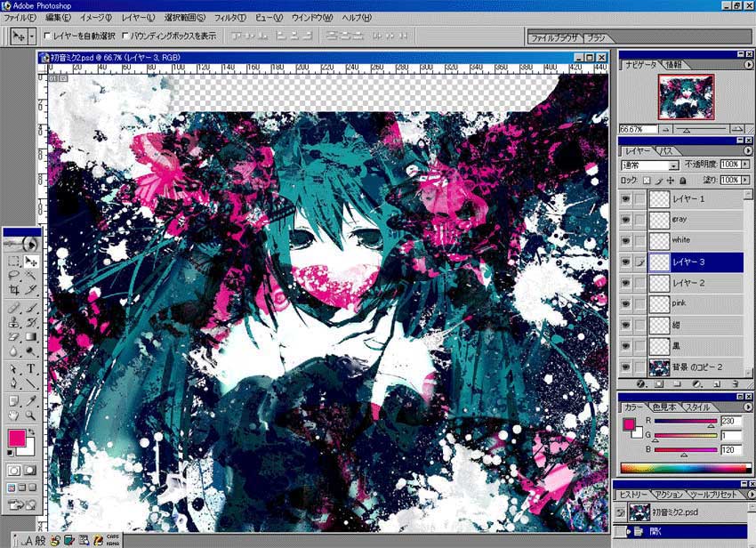The image size is (756, 548).
Task: Hide the 背景 のコピー 2 layer
Action: click(x=625, y=367)
